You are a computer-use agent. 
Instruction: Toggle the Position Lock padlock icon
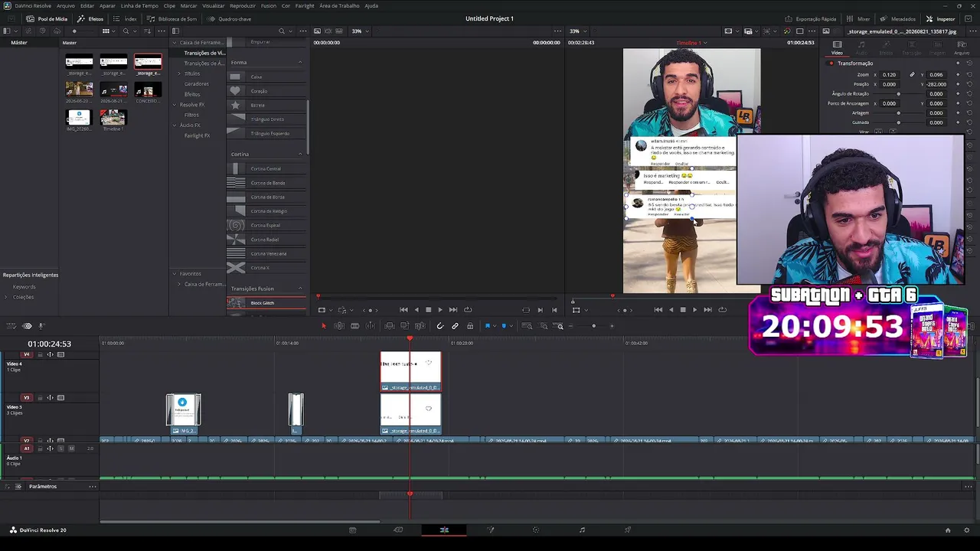[470, 326]
